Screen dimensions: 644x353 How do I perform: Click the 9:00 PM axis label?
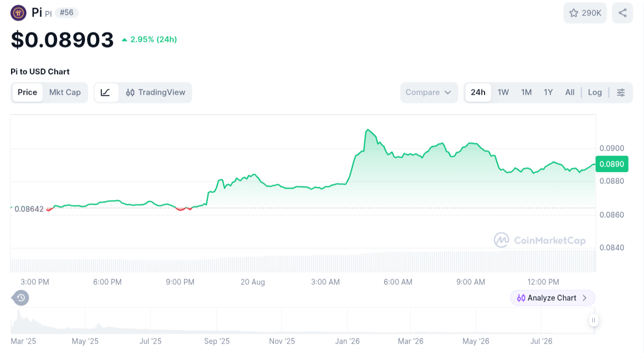180,282
